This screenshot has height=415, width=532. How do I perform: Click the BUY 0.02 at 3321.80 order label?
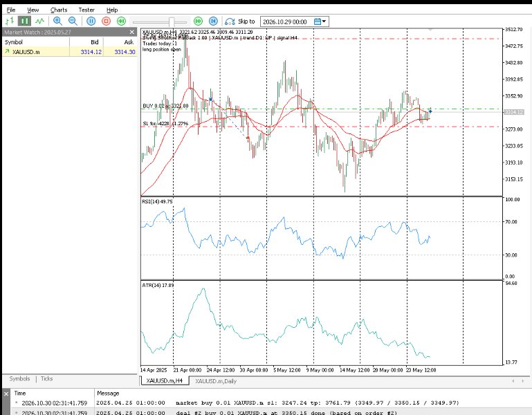click(x=165, y=106)
